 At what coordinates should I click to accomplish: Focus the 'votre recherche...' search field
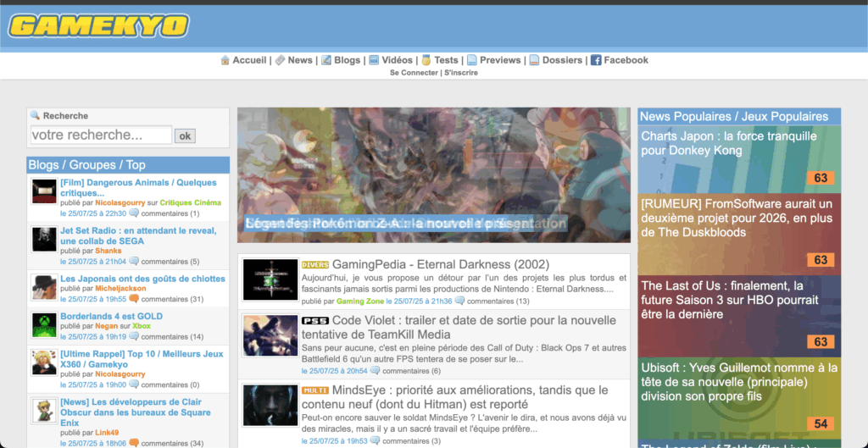pos(101,135)
